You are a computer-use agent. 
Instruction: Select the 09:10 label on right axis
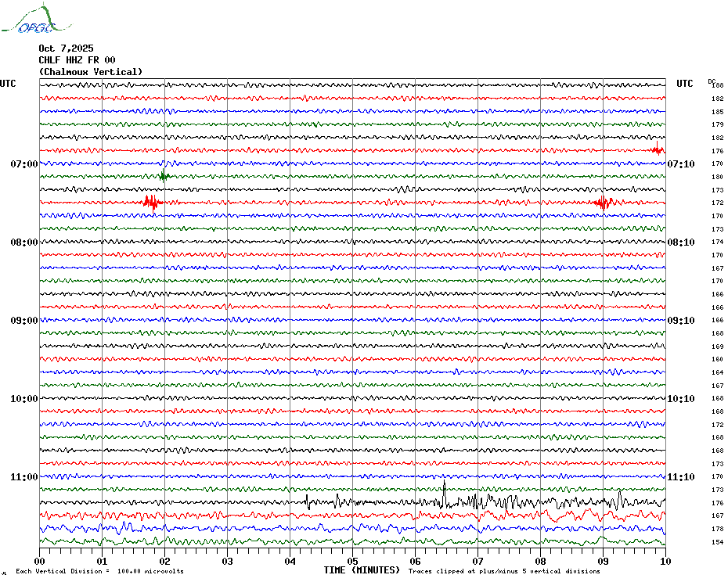(x=680, y=321)
